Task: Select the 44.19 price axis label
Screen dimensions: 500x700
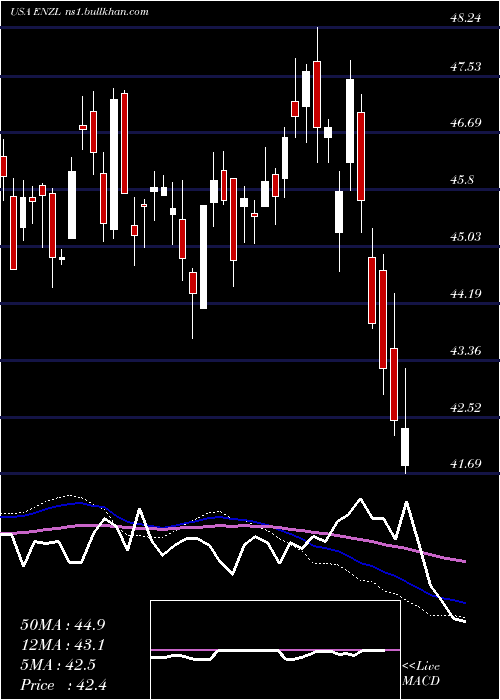Action: (x=466, y=294)
